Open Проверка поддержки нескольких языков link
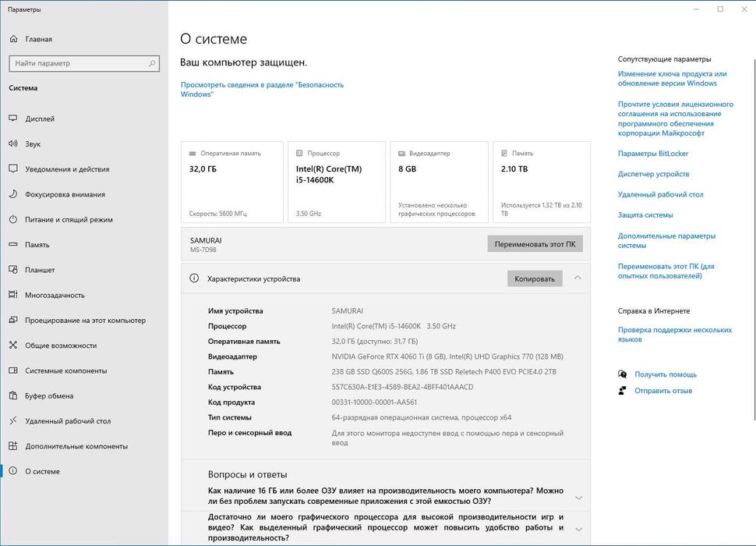Viewport: 756px width, 546px height. (674, 335)
